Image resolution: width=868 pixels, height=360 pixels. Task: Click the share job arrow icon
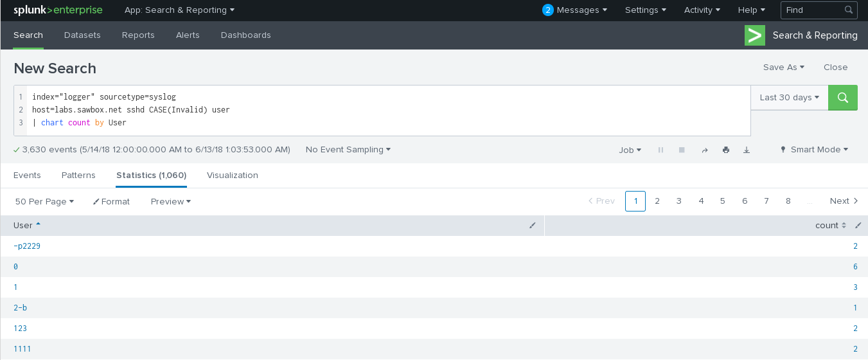coord(704,150)
